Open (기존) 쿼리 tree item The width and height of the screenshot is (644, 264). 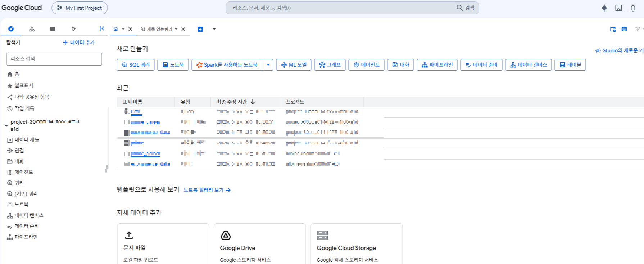pyautogui.click(x=22, y=194)
